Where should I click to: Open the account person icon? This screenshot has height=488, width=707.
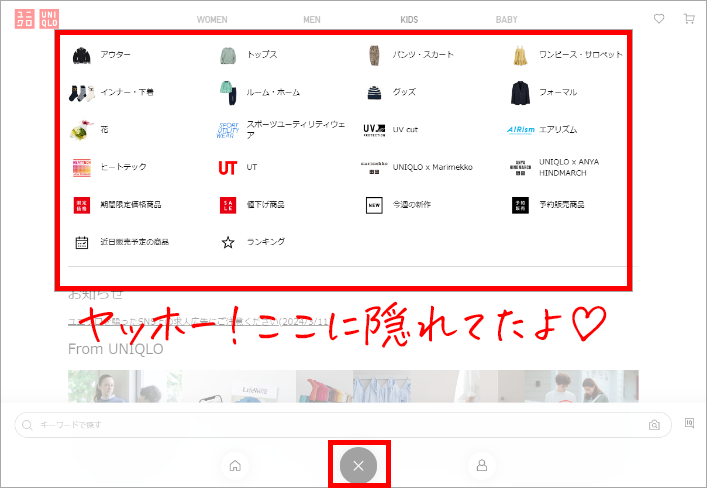pyautogui.click(x=482, y=465)
